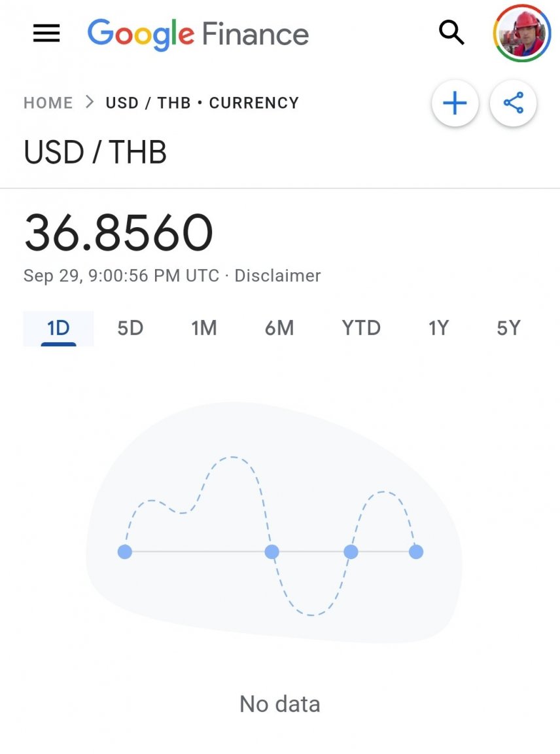Image resolution: width=560 pixels, height=754 pixels.
Task: Switch to the 6M chart range
Action: 279,329
